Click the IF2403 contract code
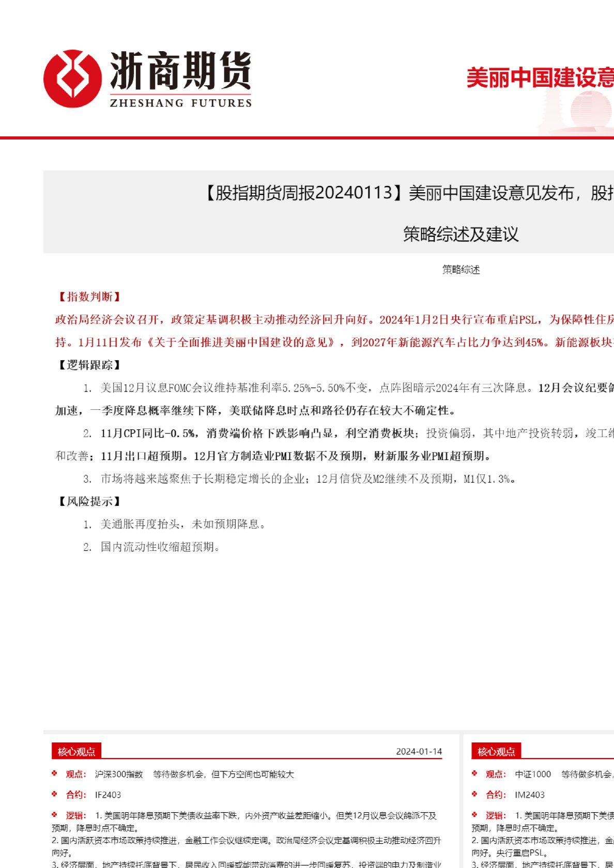 (x=108, y=795)
